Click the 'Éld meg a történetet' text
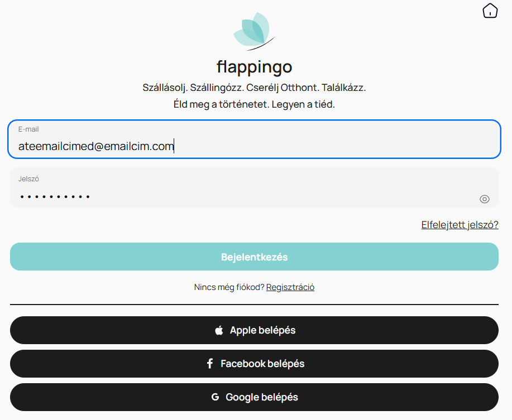 [x=254, y=104]
